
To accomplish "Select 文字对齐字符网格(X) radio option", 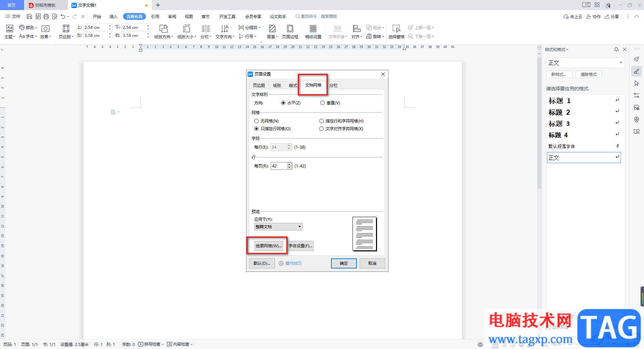I will tap(341, 129).
